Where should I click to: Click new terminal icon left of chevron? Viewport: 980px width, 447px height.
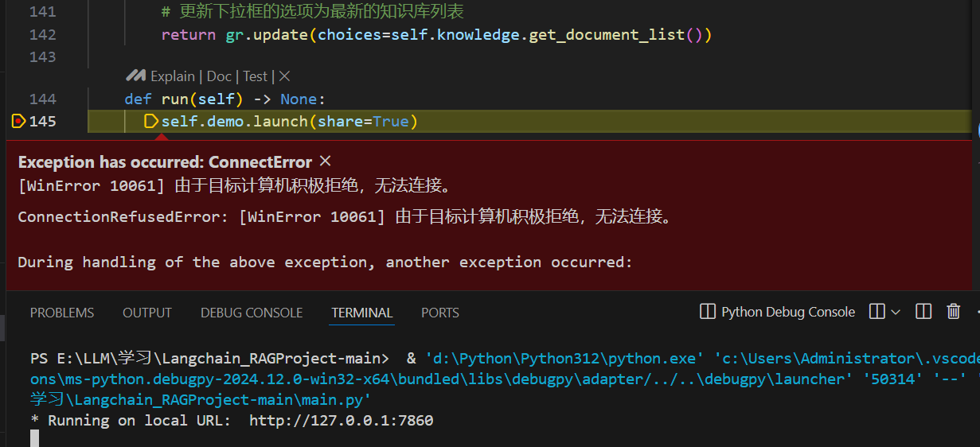877,312
